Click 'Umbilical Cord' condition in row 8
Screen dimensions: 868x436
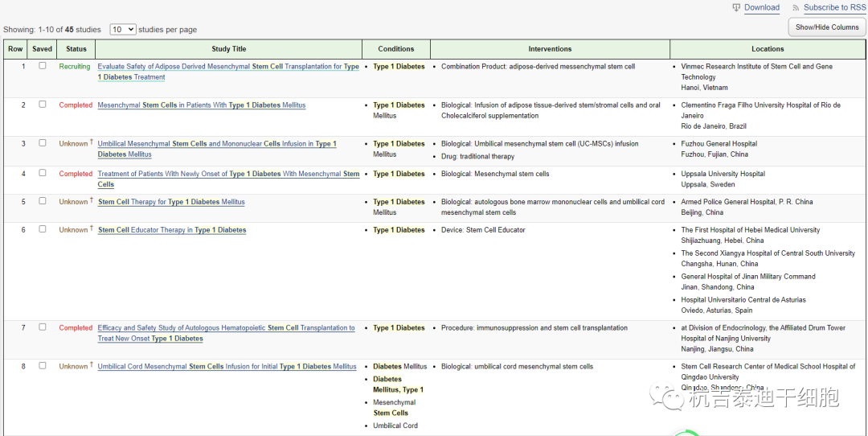[x=395, y=426]
